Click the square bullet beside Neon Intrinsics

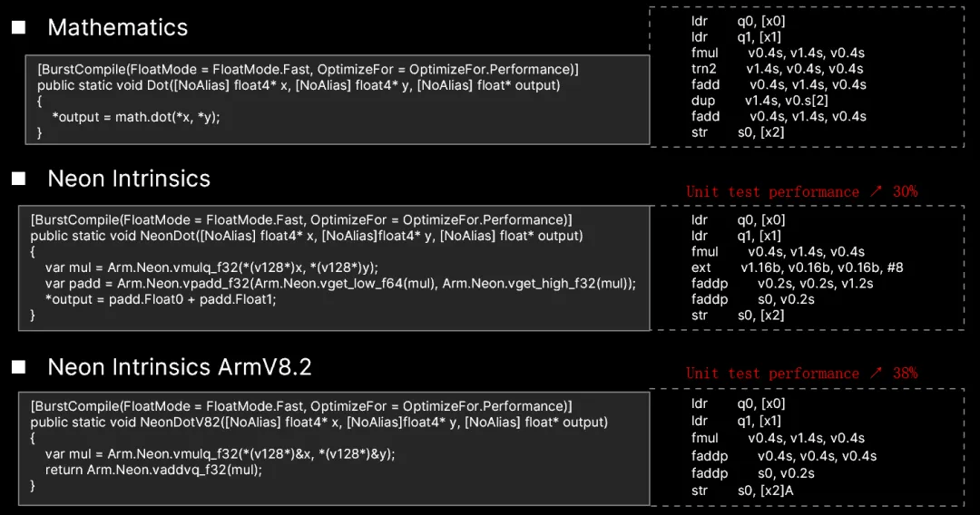coord(18,179)
